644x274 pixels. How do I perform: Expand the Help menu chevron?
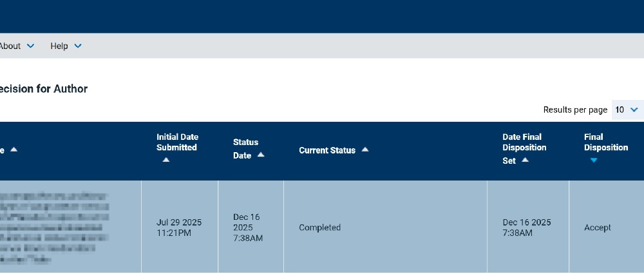78,46
